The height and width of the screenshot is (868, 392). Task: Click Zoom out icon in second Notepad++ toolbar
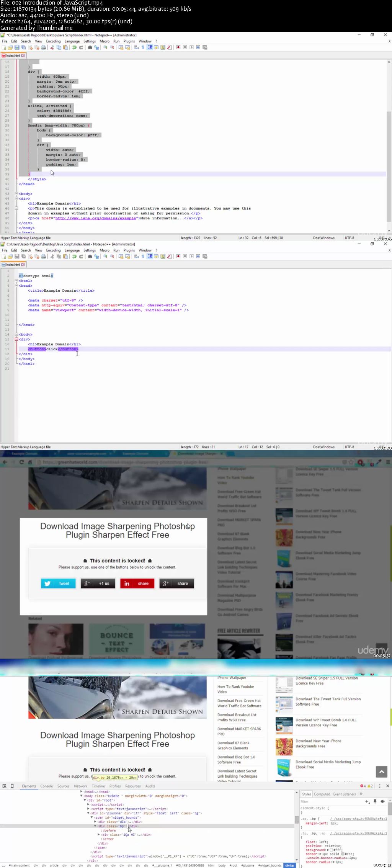(x=112, y=257)
